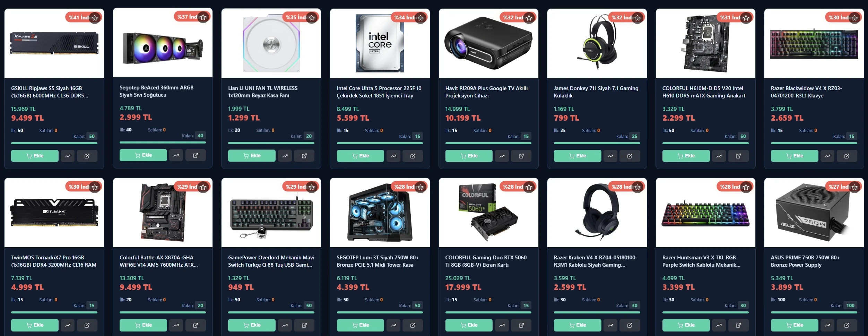868x336 pixels.
Task: Open external link for GamePower Overlord keyboard
Action: click(304, 325)
